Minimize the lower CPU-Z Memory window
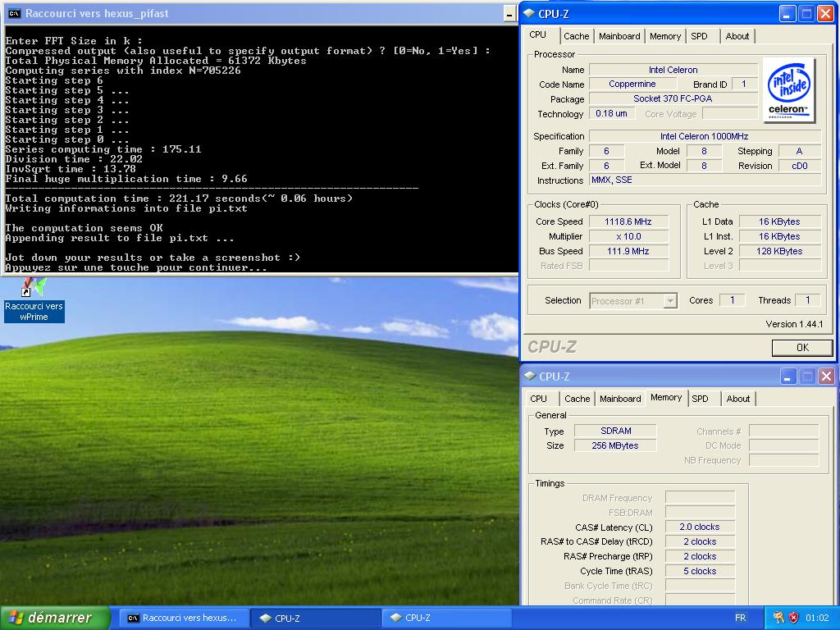 (787, 377)
